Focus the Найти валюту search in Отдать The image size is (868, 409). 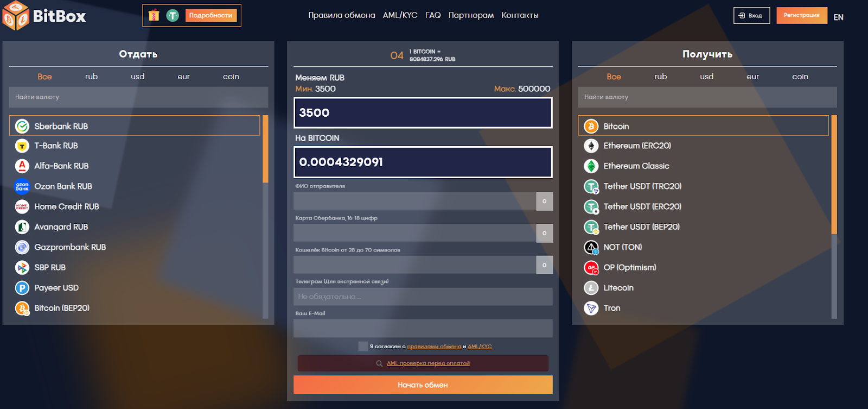pyautogui.click(x=138, y=97)
